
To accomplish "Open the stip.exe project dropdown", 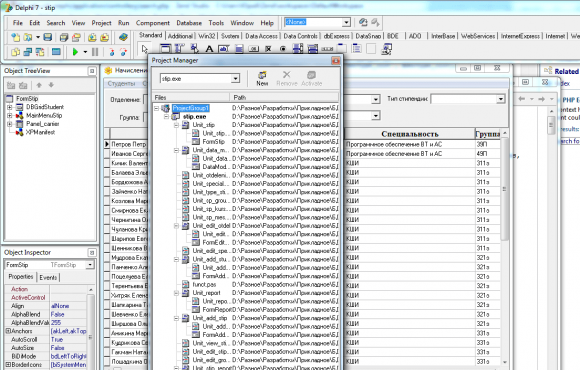I will point(235,78).
